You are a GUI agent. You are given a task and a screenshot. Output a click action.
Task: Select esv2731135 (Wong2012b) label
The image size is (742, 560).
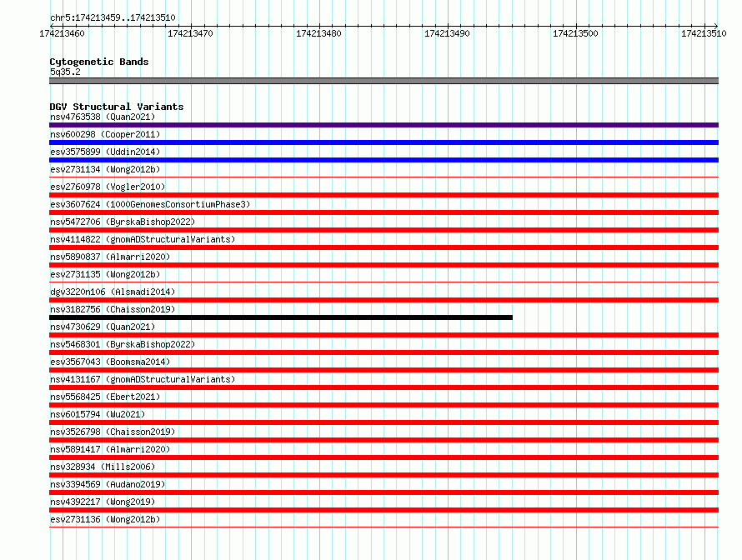pos(105,274)
